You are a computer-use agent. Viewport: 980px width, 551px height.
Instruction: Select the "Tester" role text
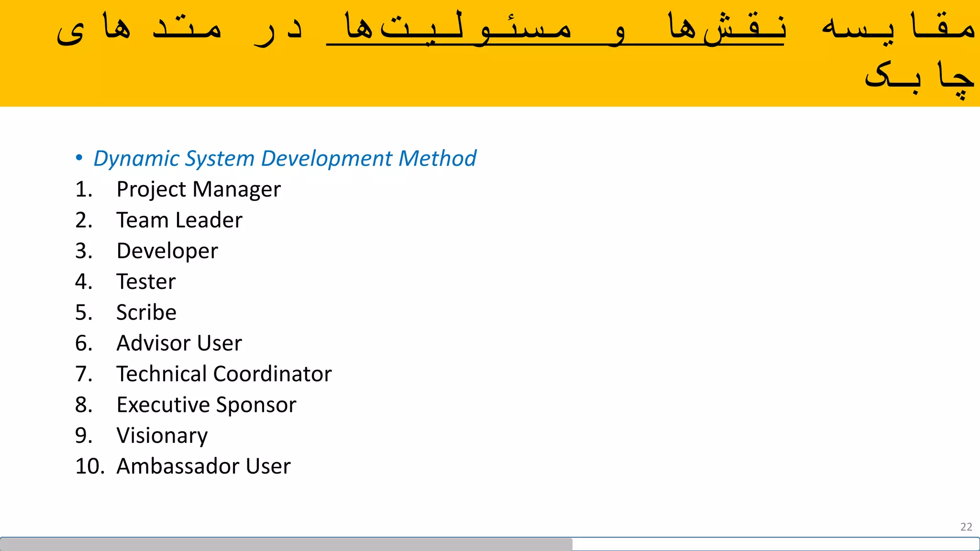pyautogui.click(x=146, y=282)
